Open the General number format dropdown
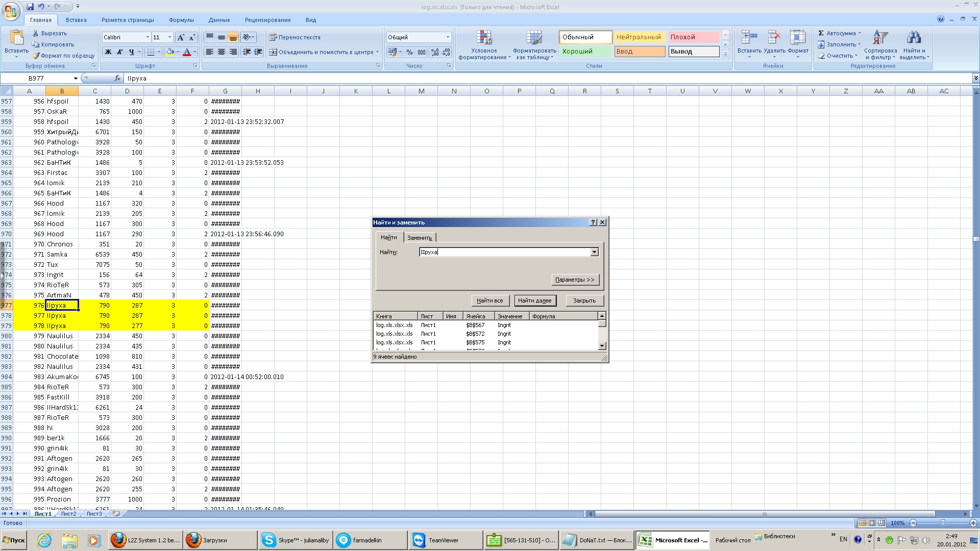The height and width of the screenshot is (551, 980). click(x=448, y=37)
